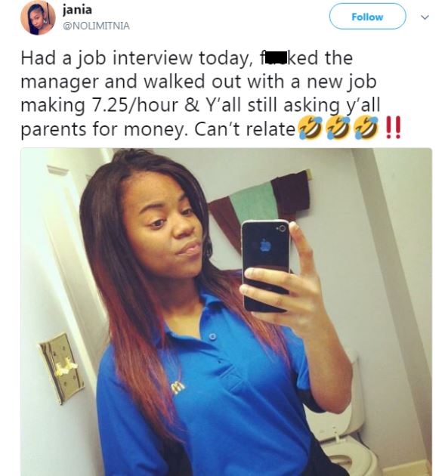The height and width of the screenshot is (476, 448).
Task: Open jania's profile avatar
Action: (x=38, y=17)
